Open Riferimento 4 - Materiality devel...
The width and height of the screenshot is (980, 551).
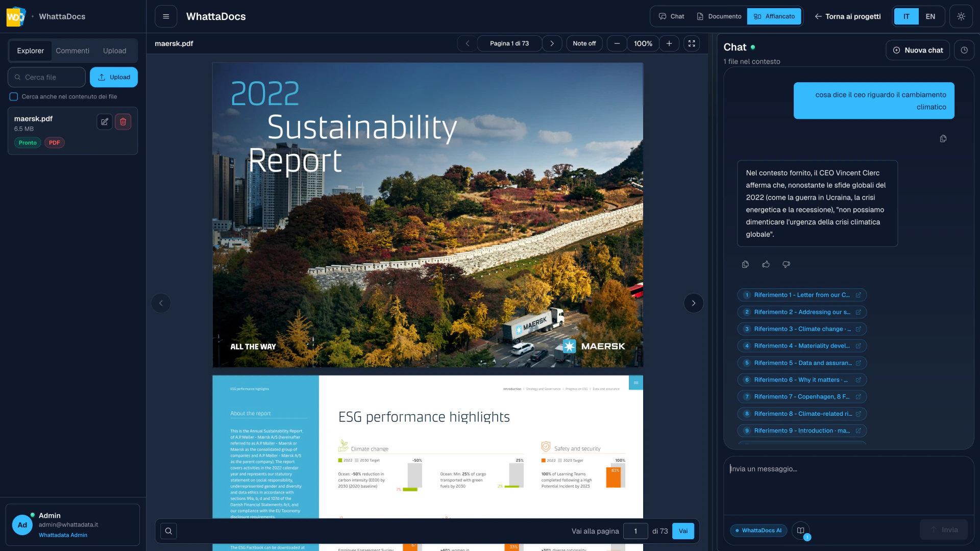tap(802, 346)
